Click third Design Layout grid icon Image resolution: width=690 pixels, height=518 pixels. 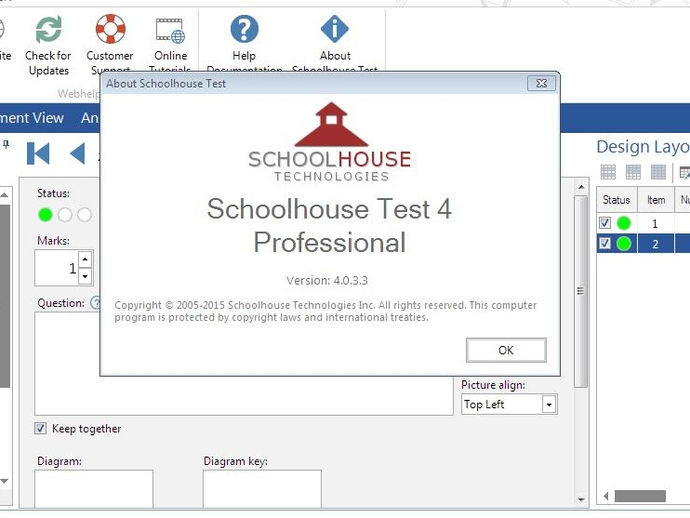pyautogui.click(x=658, y=172)
